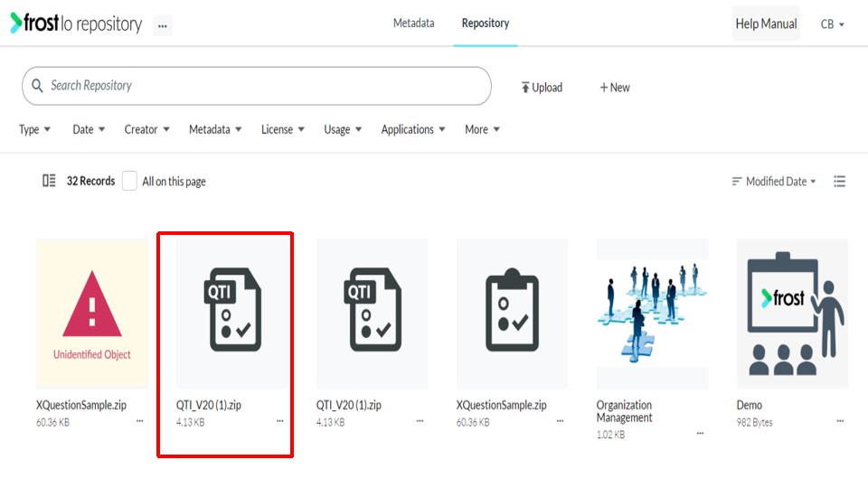Expand the Type filter dropdown
Viewport: 868px width, 488px height.
point(34,129)
